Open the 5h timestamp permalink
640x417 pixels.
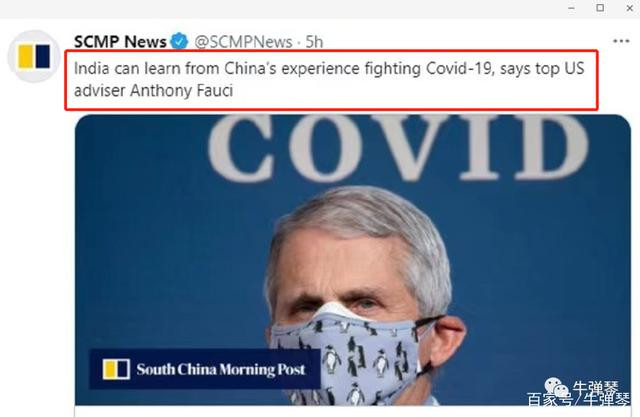[314, 42]
